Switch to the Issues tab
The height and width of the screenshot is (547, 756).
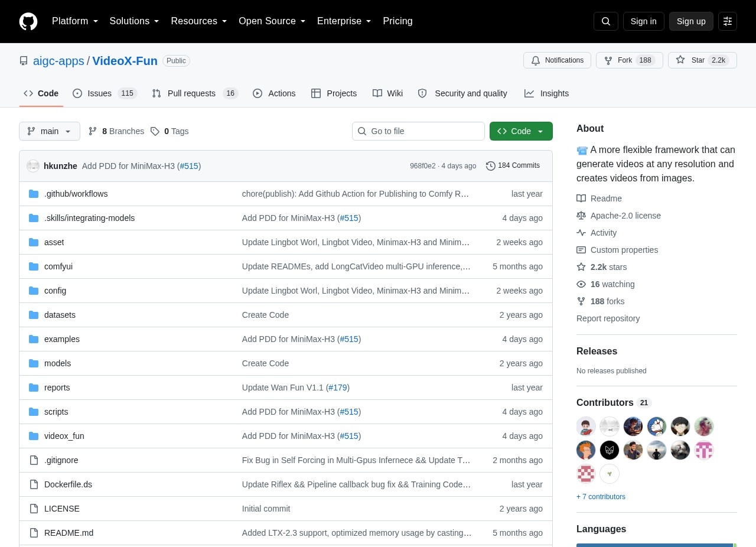(105, 93)
